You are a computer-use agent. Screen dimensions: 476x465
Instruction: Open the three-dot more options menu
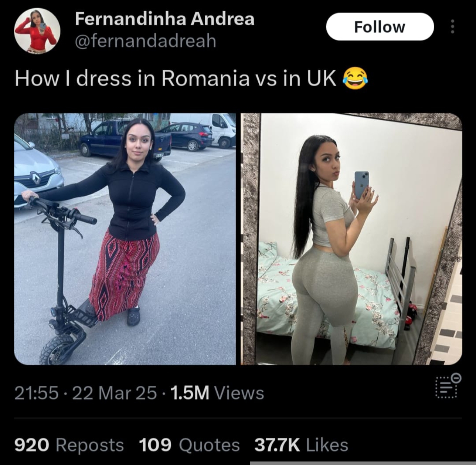[453, 27]
